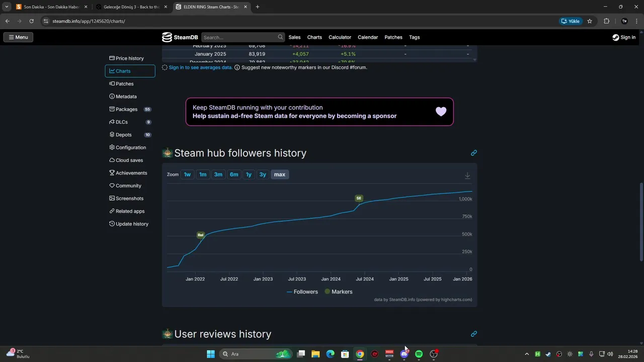
Task: Open Windows Start menu
Action: [211, 354]
